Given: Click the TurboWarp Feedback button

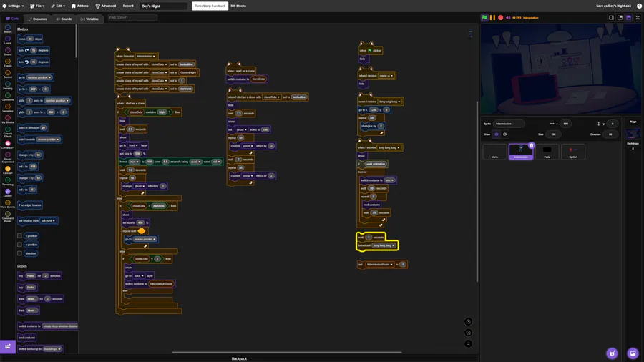Looking at the screenshot, I should (210, 6).
